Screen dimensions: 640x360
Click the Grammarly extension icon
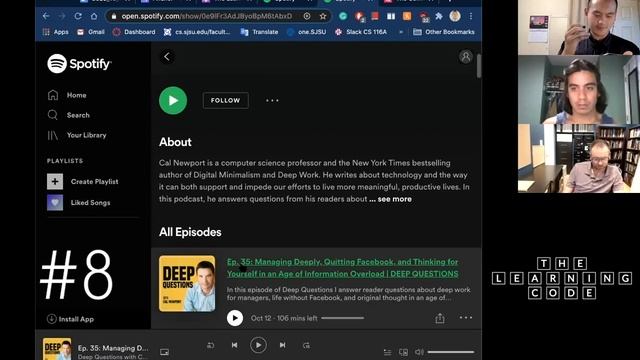[343, 16]
